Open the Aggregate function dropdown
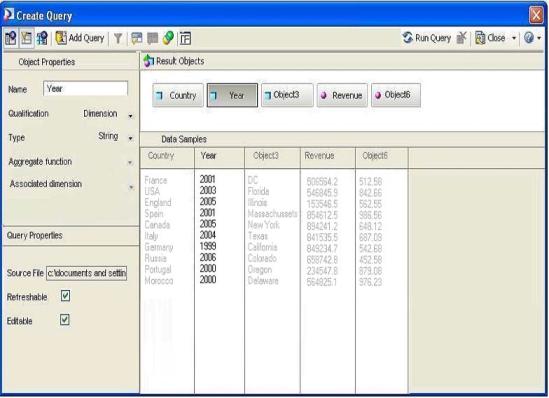 (130, 163)
